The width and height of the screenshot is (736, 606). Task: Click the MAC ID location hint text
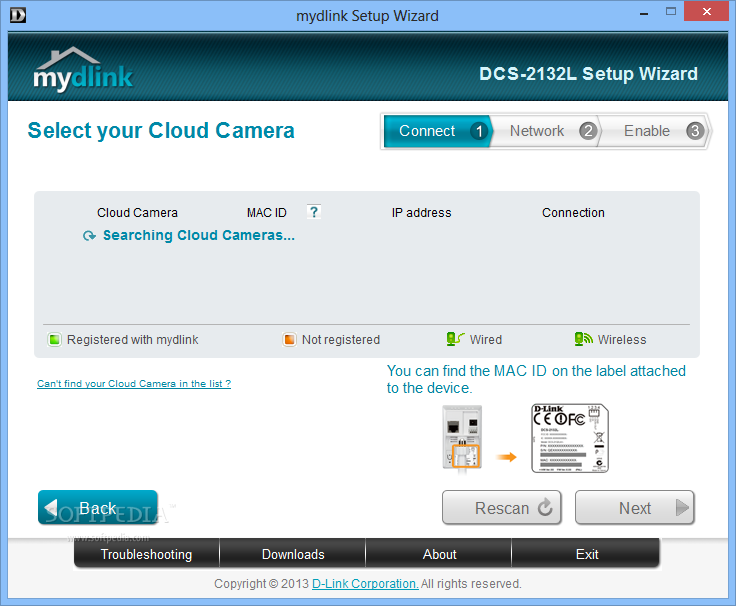pyautogui.click(x=536, y=379)
